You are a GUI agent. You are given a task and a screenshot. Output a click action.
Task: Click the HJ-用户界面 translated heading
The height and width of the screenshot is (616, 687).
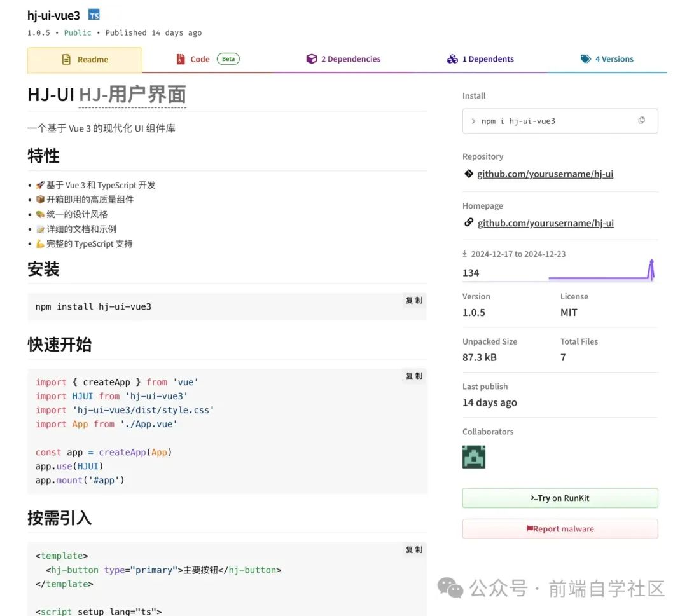(132, 95)
